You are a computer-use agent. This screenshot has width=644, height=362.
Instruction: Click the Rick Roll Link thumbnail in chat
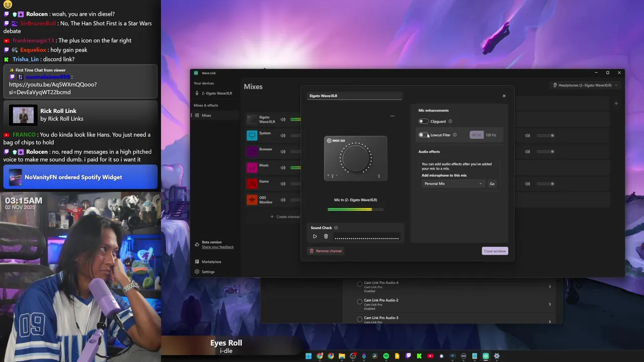pyautogui.click(x=23, y=115)
